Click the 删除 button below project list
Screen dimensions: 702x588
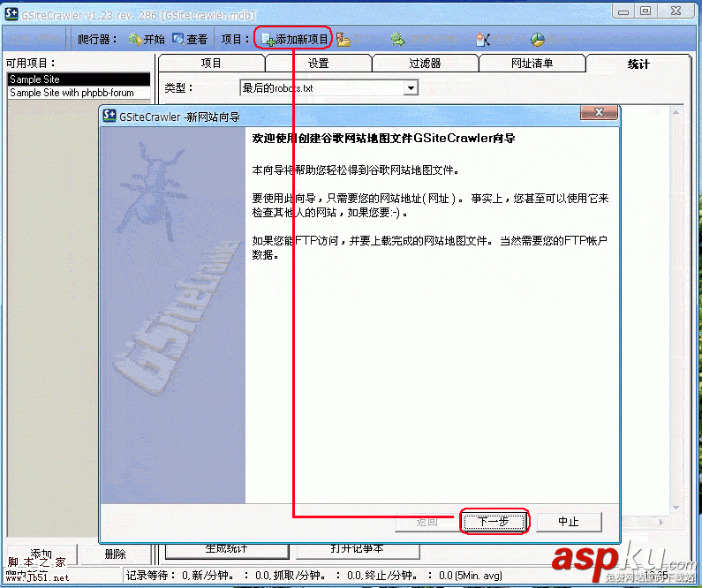(x=115, y=554)
